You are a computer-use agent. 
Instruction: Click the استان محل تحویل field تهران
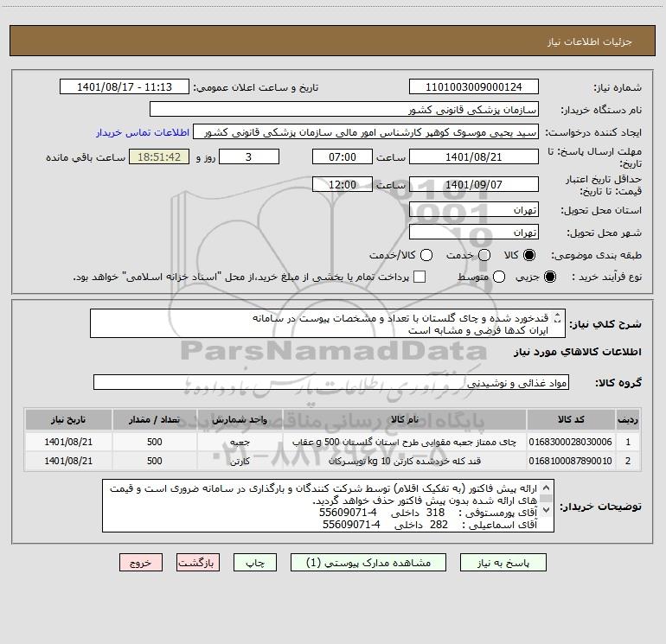point(474,210)
